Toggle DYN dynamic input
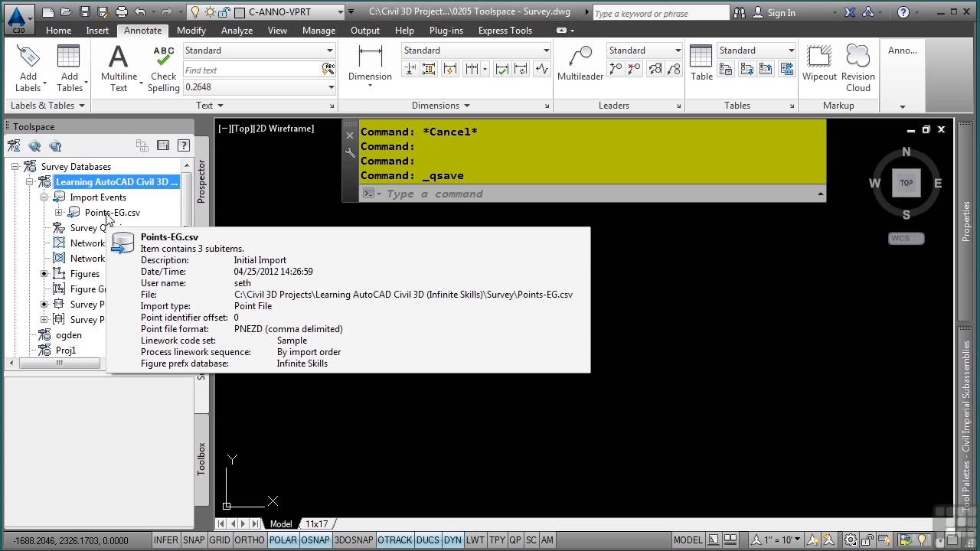The image size is (980, 551). [453, 540]
